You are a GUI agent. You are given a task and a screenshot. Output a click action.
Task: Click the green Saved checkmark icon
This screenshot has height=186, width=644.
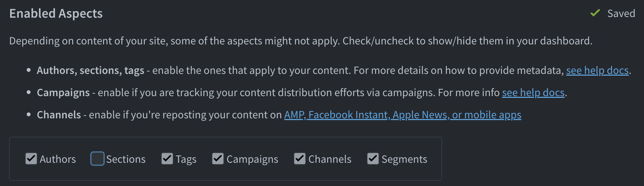pyautogui.click(x=595, y=13)
